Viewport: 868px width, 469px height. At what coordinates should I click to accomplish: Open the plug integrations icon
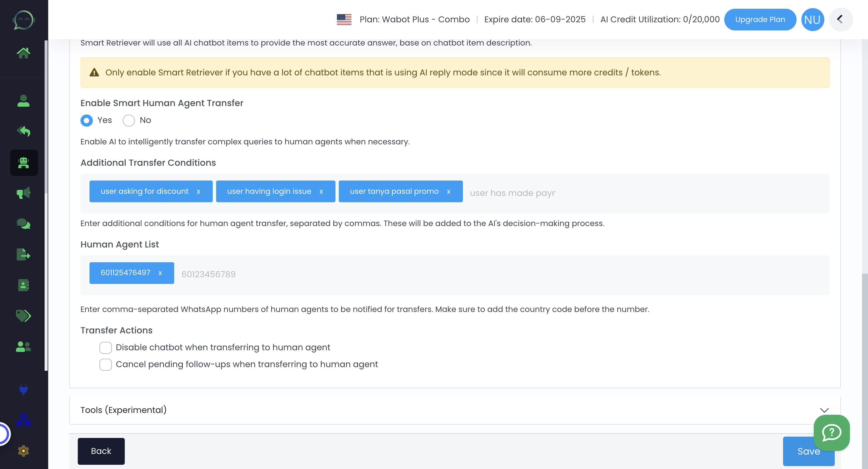[23, 389]
